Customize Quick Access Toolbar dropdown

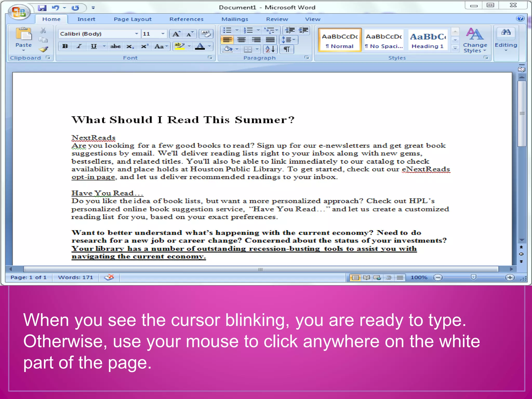click(x=93, y=8)
